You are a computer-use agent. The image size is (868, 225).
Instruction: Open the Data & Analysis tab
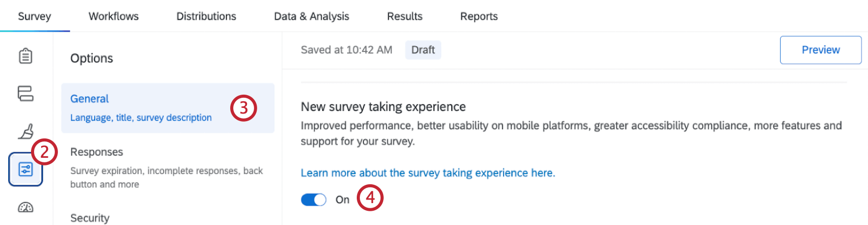click(x=312, y=16)
